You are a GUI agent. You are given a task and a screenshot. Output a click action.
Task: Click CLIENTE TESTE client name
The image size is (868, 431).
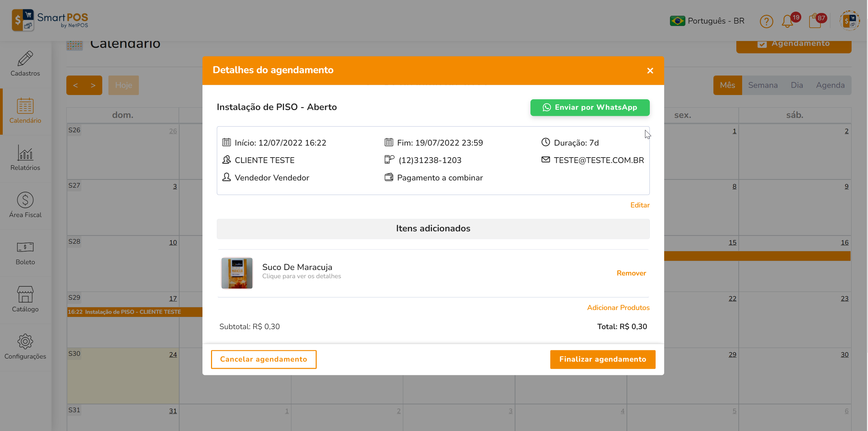pyautogui.click(x=264, y=160)
